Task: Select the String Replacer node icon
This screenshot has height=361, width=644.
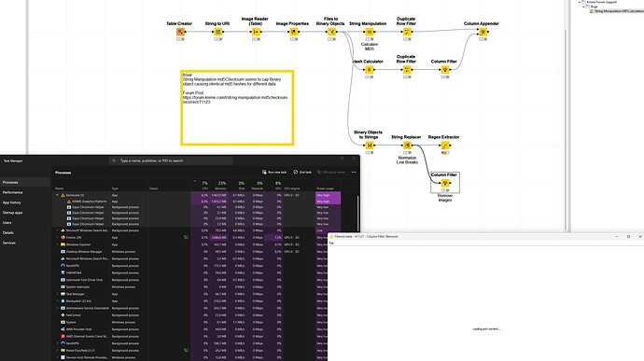Action: tap(407, 145)
